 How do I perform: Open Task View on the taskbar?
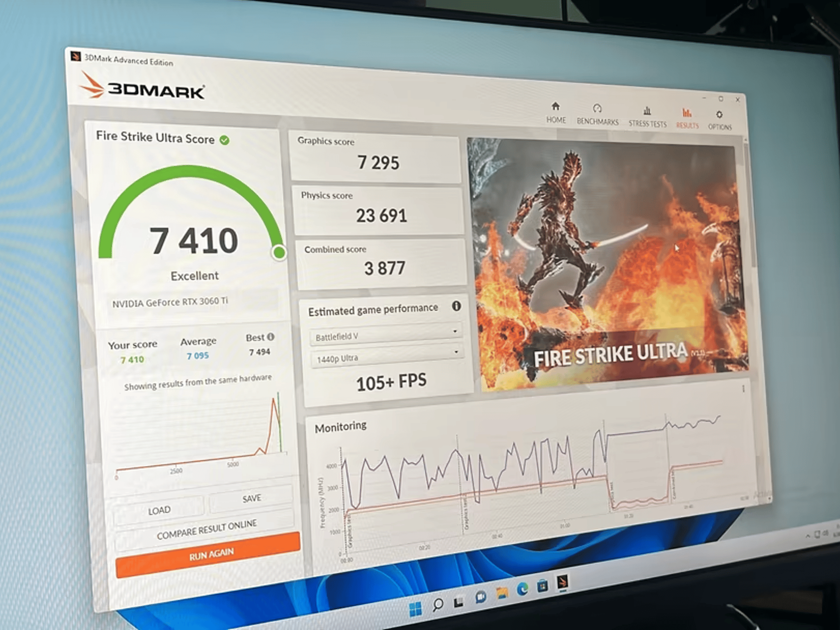coord(459,602)
